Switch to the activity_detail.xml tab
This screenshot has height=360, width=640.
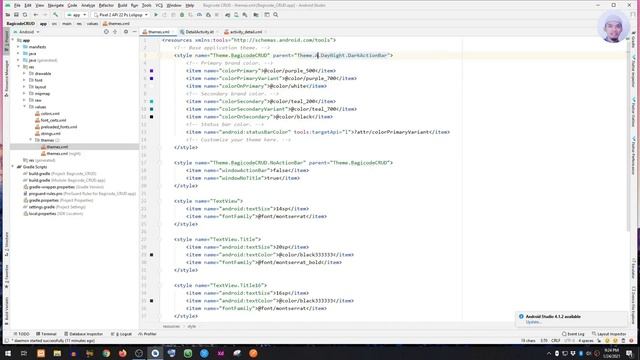245,32
